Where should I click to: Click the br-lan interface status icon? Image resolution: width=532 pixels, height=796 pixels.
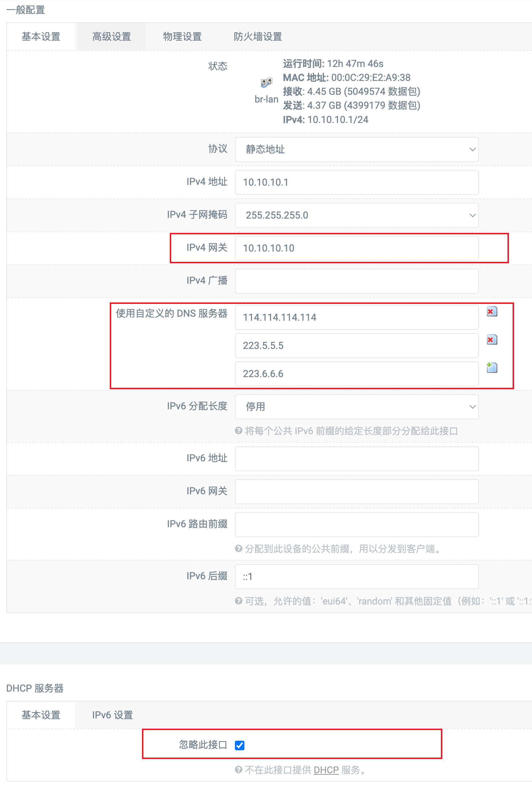pyautogui.click(x=266, y=83)
